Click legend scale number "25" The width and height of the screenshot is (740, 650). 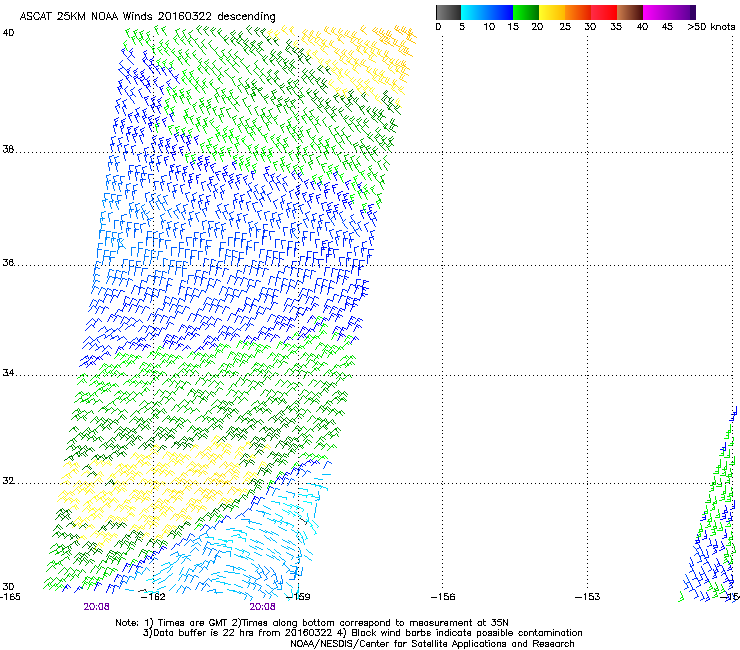tap(565, 27)
